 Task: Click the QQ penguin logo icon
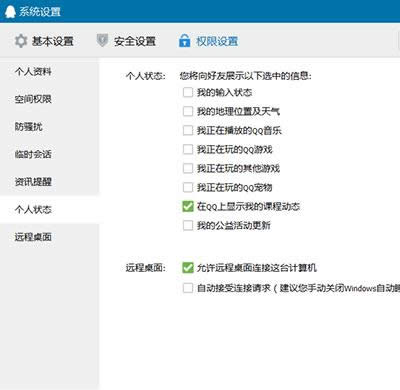click(x=10, y=12)
